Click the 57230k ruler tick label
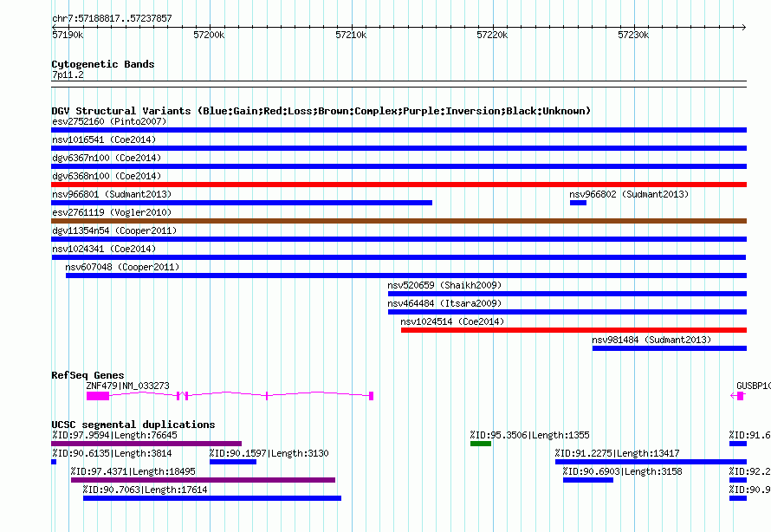Viewport: 771px width, 532px height. pyautogui.click(x=633, y=35)
